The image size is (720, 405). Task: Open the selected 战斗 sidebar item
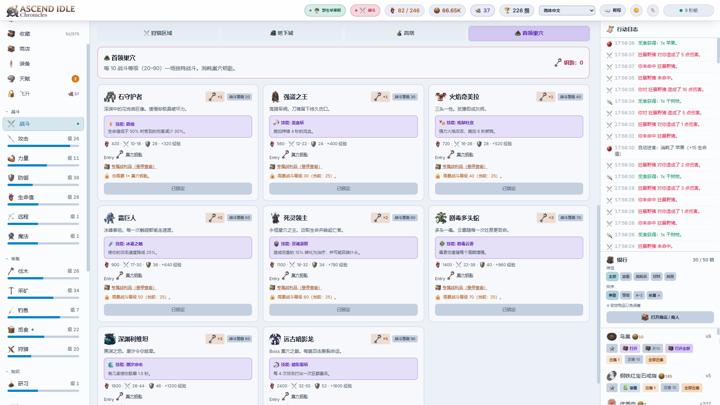tap(44, 124)
